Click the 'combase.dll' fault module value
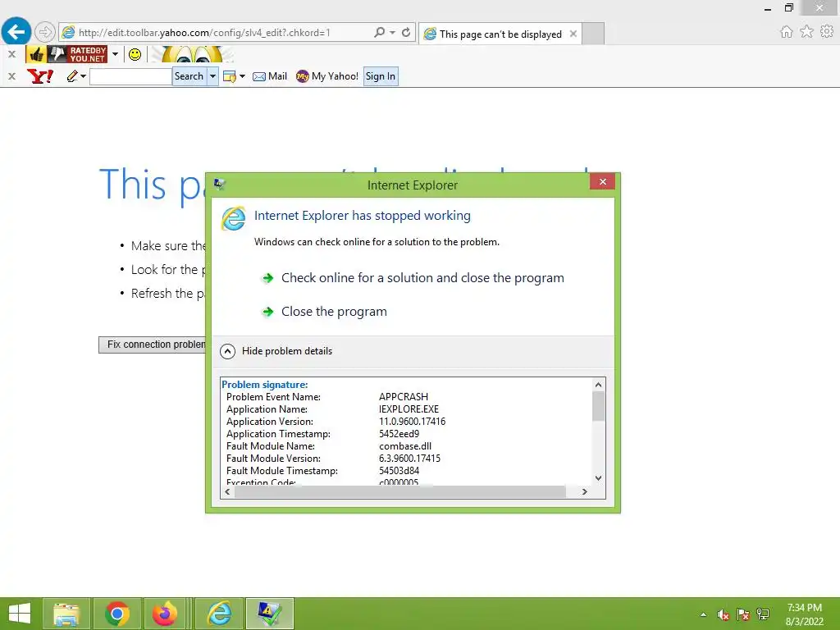The height and width of the screenshot is (630, 840). coord(405,446)
